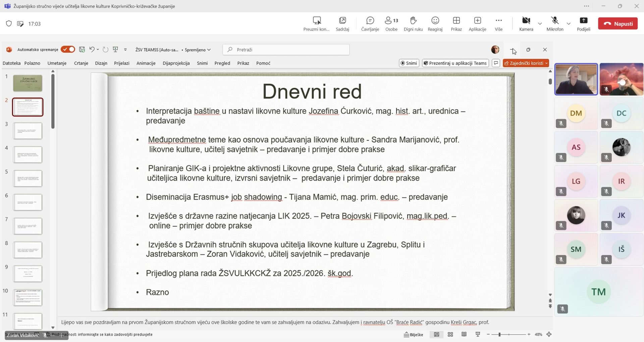Open the comments pane icon

pyautogui.click(x=496, y=63)
